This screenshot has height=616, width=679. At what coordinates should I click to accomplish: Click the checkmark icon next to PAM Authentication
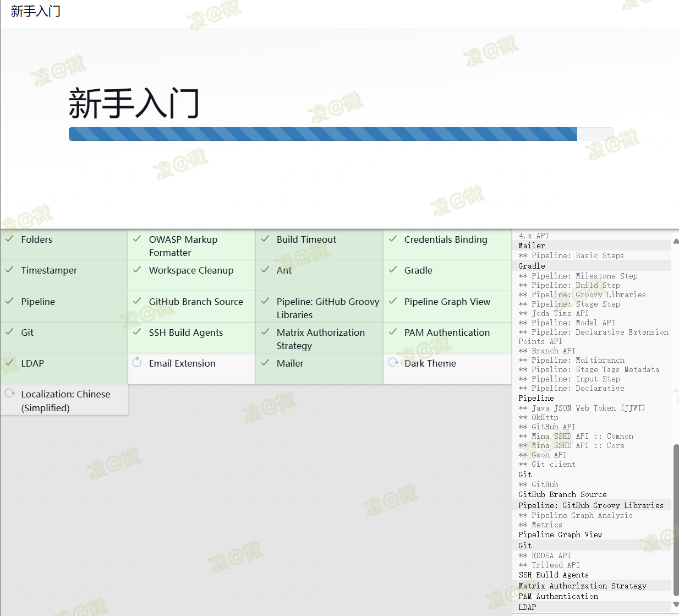(x=393, y=332)
